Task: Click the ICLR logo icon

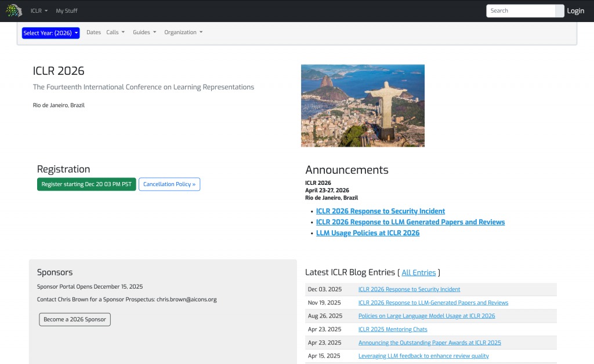Action: 14,10
